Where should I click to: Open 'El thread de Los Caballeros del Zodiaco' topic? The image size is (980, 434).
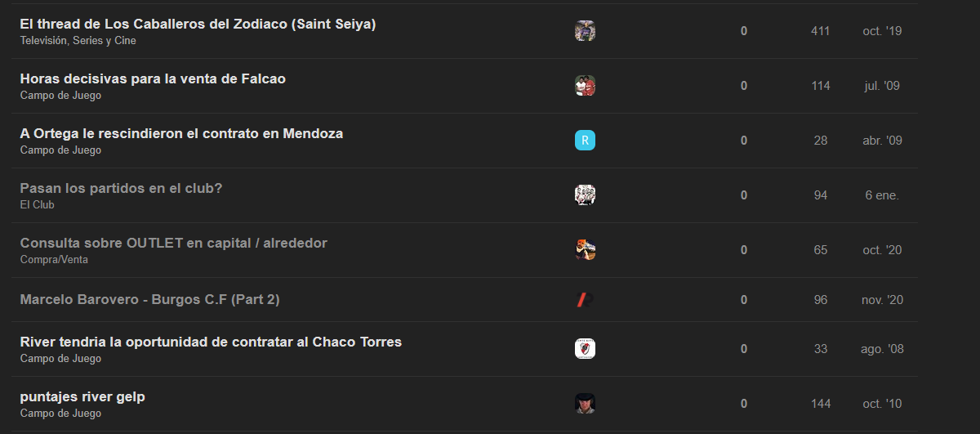198,24
